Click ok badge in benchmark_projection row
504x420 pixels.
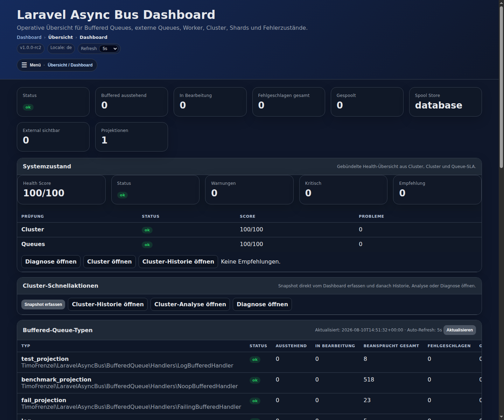255,380
